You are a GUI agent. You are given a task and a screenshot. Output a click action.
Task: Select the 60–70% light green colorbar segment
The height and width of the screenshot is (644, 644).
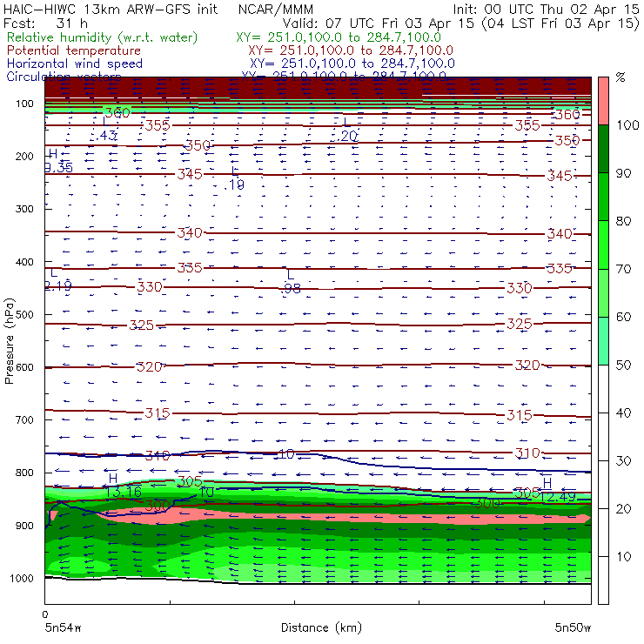(603, 292)
